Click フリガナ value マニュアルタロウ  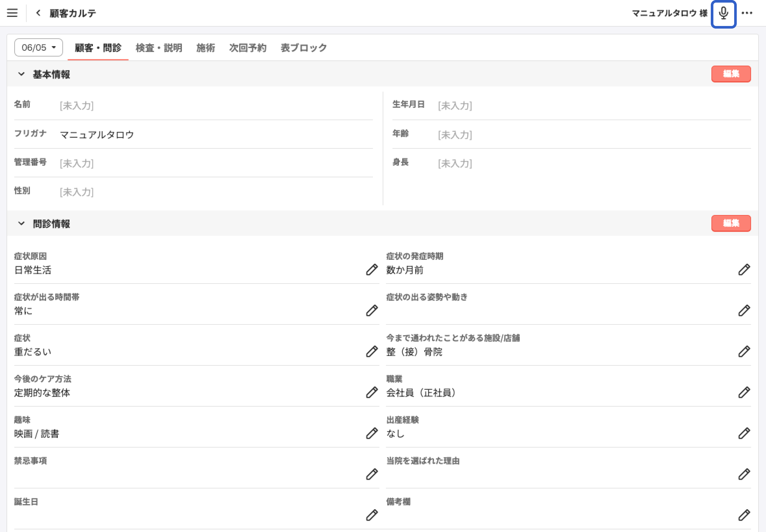point(97,135)
